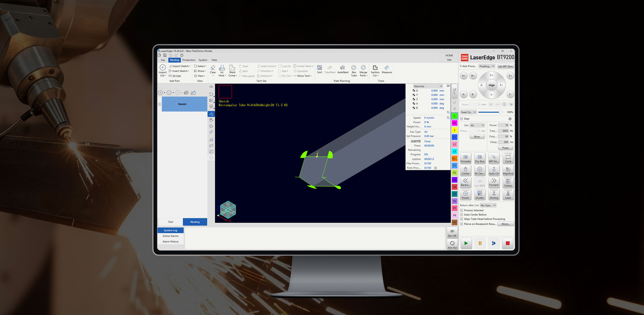644x315 pixels.
Task: Enable the Step checkbox
Action: coord(462,119)
